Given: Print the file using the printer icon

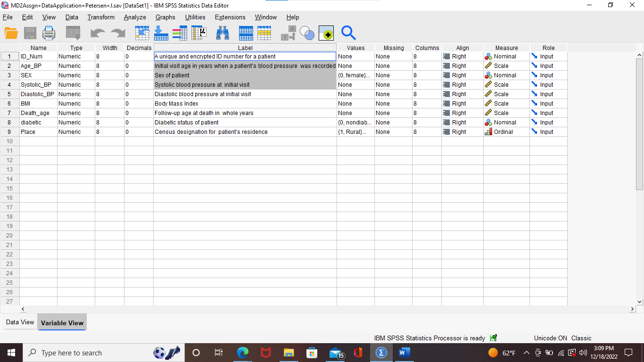Looking at the screenshot, I should click(49, 33).
